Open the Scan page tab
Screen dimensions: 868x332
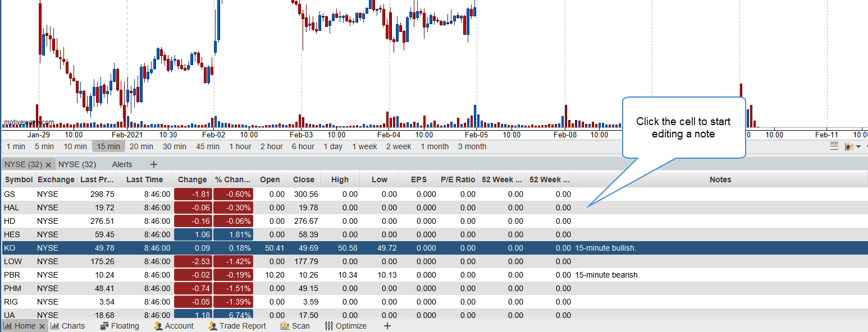(x=295, y=326)
